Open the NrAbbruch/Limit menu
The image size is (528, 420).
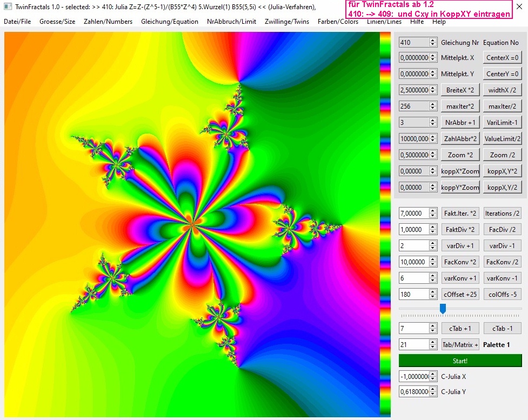(232, 22)
